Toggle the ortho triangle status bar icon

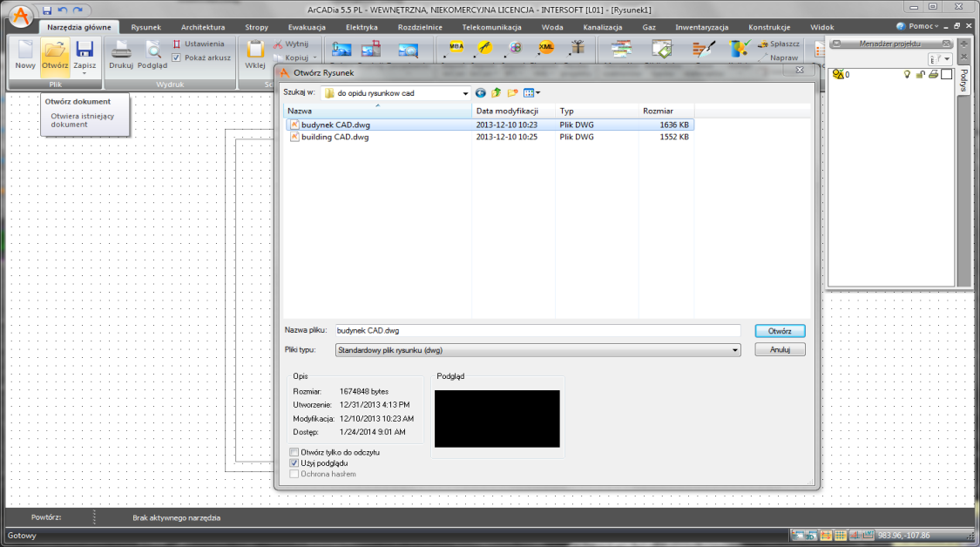(x=855, y=535)
